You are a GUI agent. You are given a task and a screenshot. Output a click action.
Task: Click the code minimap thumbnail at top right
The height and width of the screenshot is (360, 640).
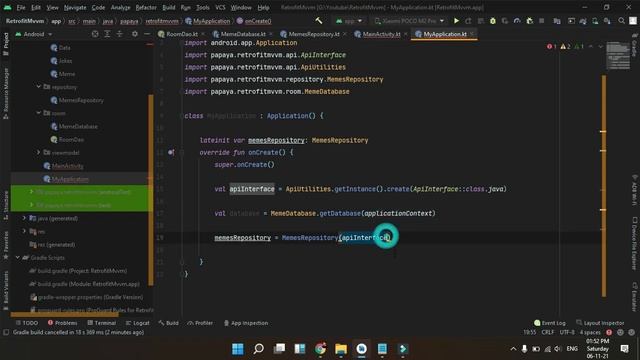618,56
